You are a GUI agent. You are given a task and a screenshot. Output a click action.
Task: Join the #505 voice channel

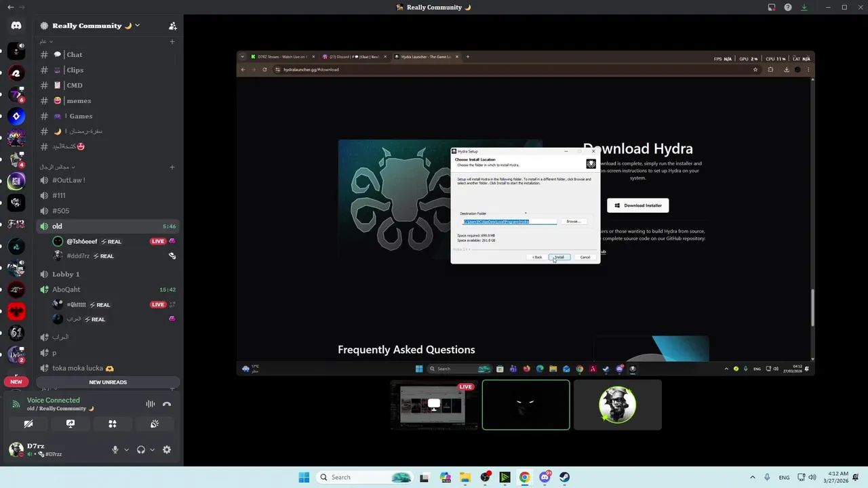coord(108,211)
